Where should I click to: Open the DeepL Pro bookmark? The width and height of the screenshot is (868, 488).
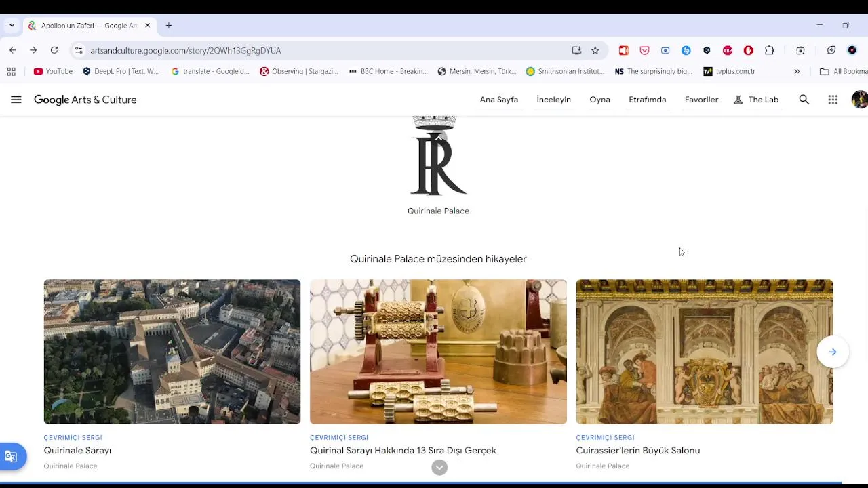click(x=121, y=71)
